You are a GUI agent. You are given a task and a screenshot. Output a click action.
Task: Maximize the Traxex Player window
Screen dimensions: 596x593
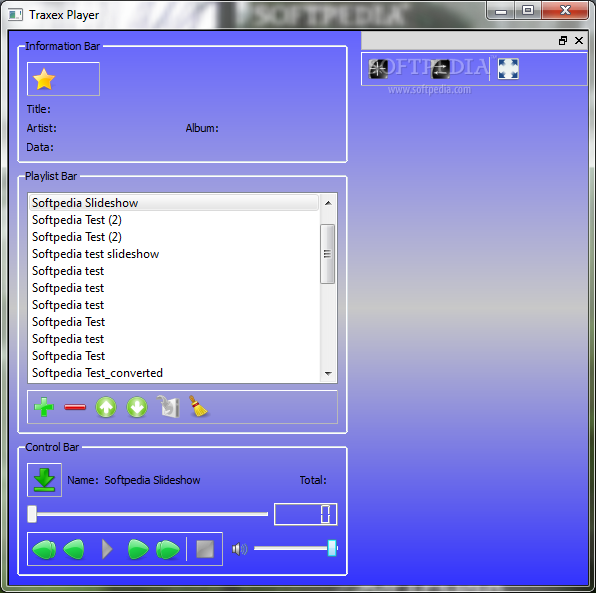point(528,11)
